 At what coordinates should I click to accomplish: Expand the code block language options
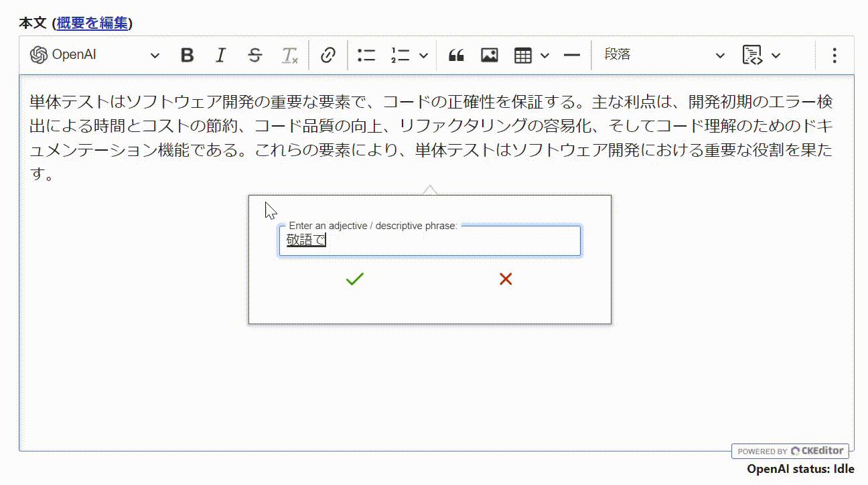pos(776,56)
